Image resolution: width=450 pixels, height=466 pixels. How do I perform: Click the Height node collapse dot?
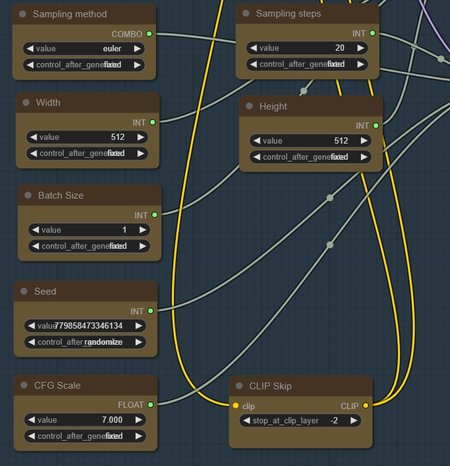coord(249,106)
